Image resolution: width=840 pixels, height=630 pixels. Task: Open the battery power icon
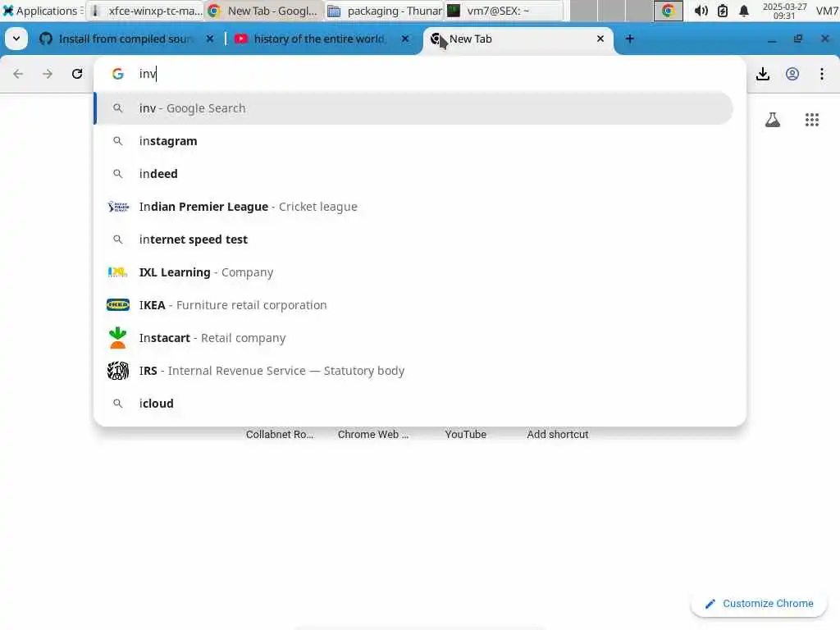pos(723,11)
